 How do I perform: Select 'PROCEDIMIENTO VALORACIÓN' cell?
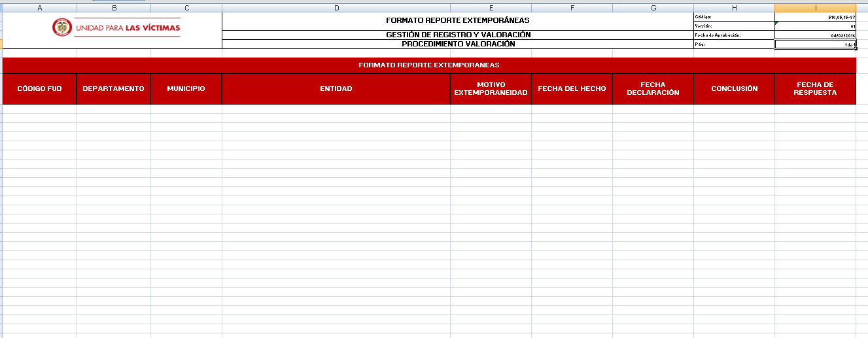[x=457, y=44]
